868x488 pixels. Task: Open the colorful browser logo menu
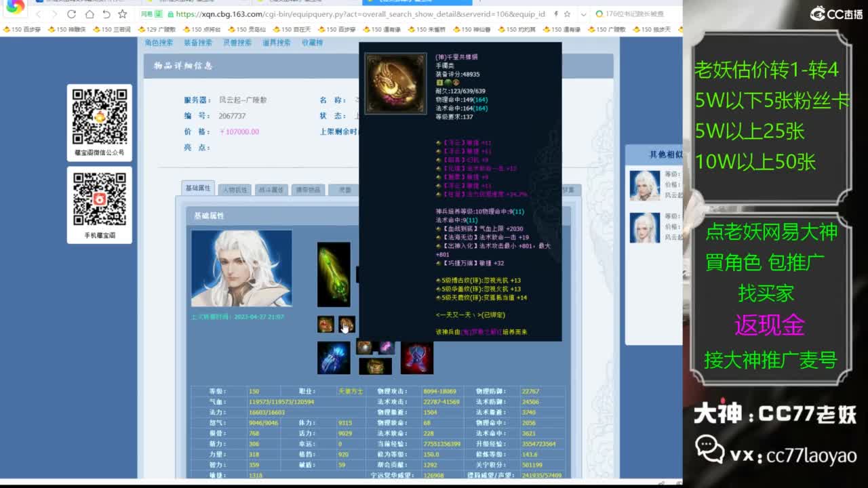click(15, 7)
